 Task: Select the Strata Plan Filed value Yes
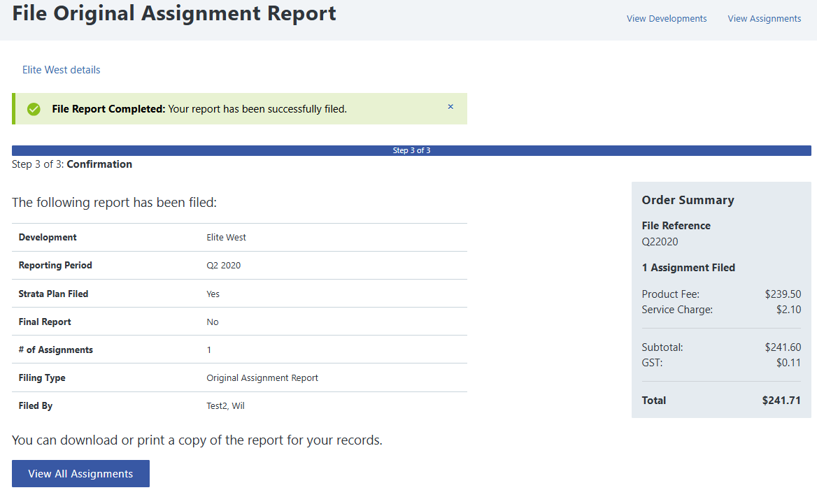(213, 294)
